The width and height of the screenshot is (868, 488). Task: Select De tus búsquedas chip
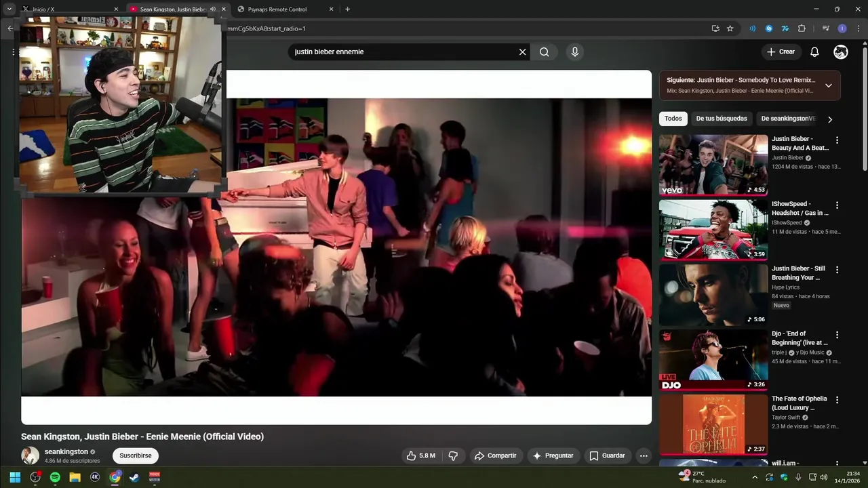[x=722, y=119]
